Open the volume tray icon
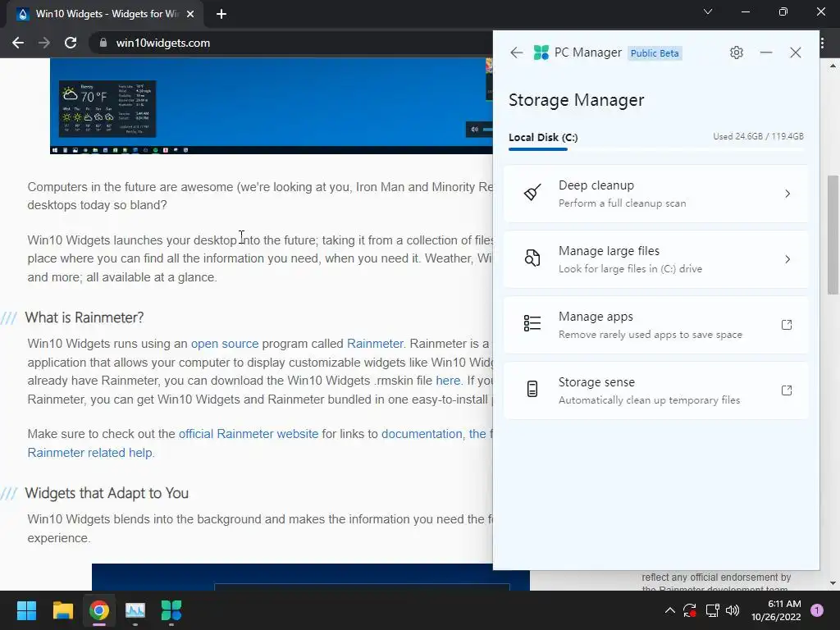 (733, 610)
